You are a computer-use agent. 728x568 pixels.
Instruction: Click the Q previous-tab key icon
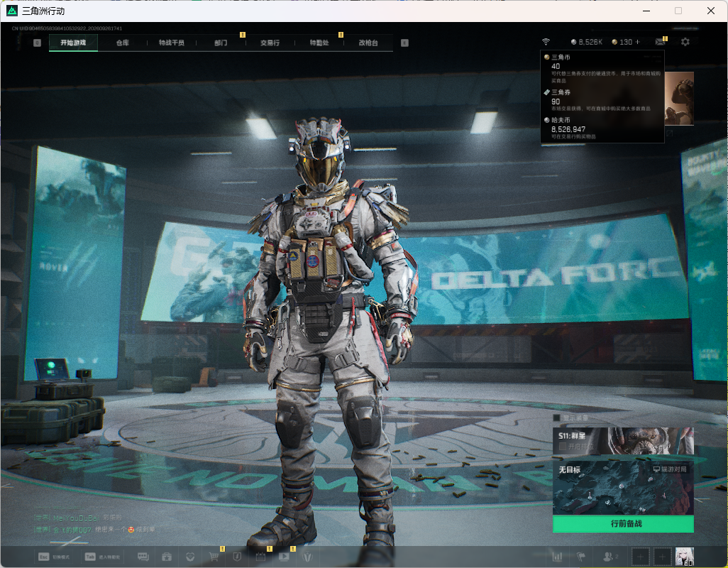click(x=37, y=43)
